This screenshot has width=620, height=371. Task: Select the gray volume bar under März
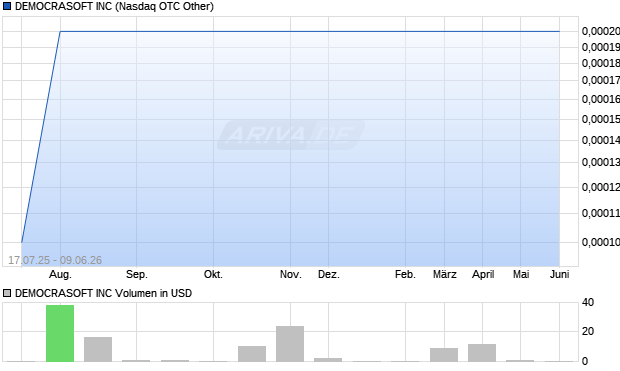coord(444,355)
